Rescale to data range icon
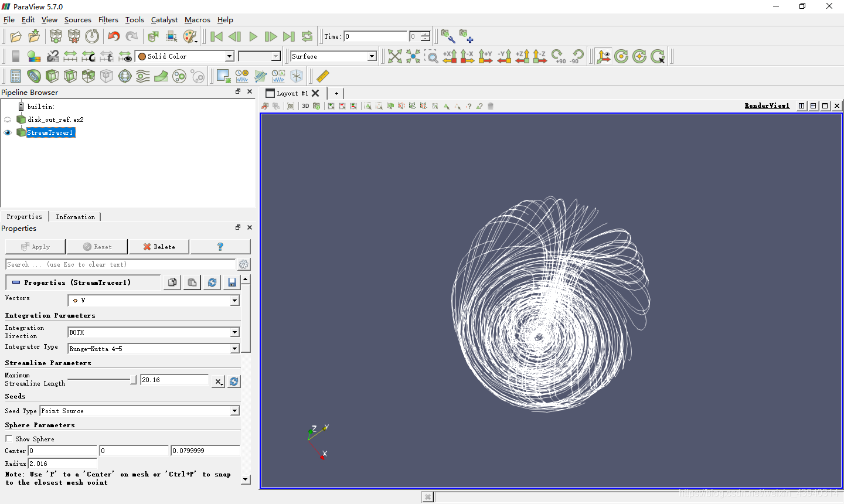 click(x=70, y=56)
